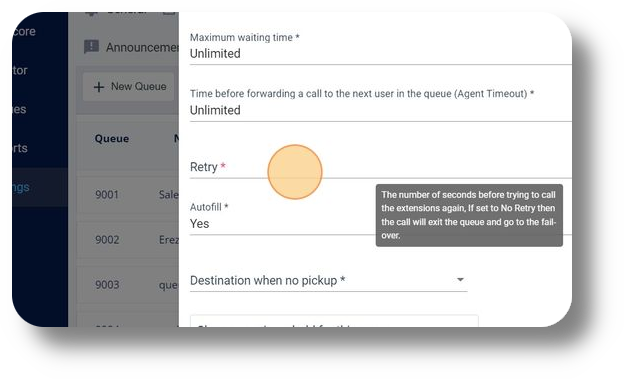Click the Maximum waiting time field
Viewport: 624px width, 379px height.
click(380, 48)
